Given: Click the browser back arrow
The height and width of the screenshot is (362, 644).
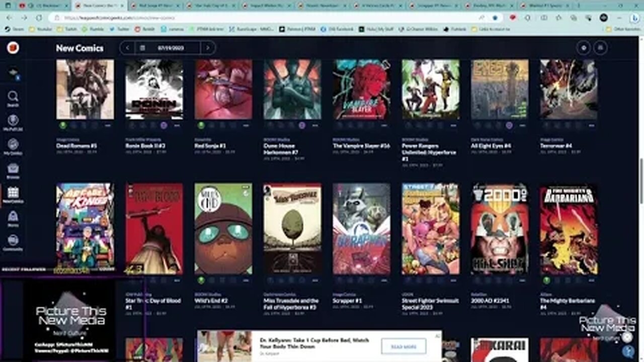Looking at the screenshot, I should 9,17.
